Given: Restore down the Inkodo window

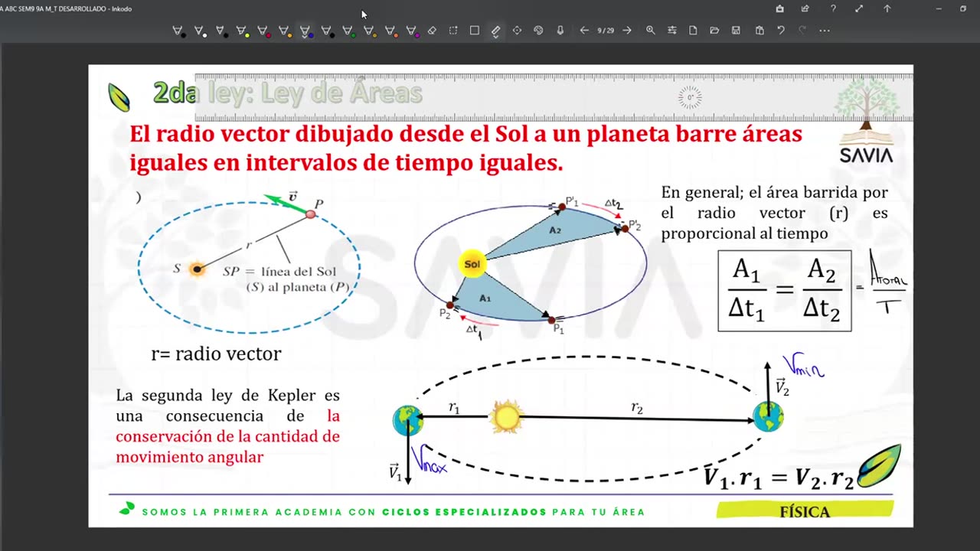Looking at the screenshot, I should (963, 8).
